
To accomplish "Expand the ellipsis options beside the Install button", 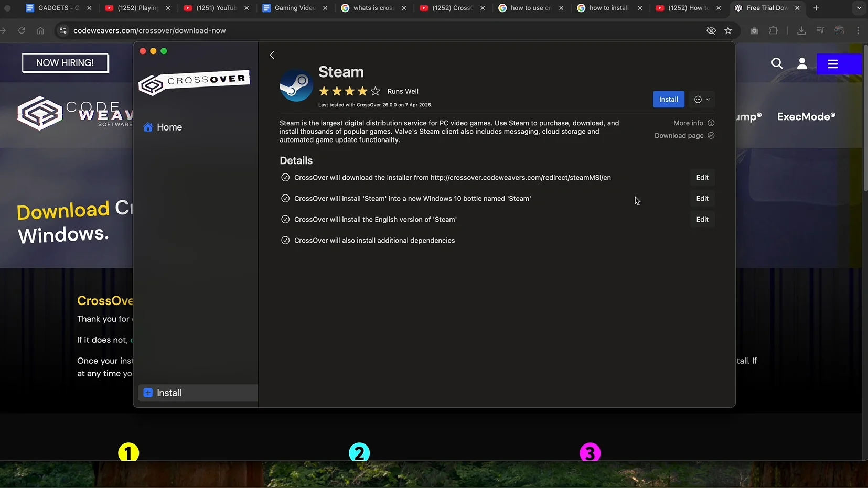I will [698, 99].
